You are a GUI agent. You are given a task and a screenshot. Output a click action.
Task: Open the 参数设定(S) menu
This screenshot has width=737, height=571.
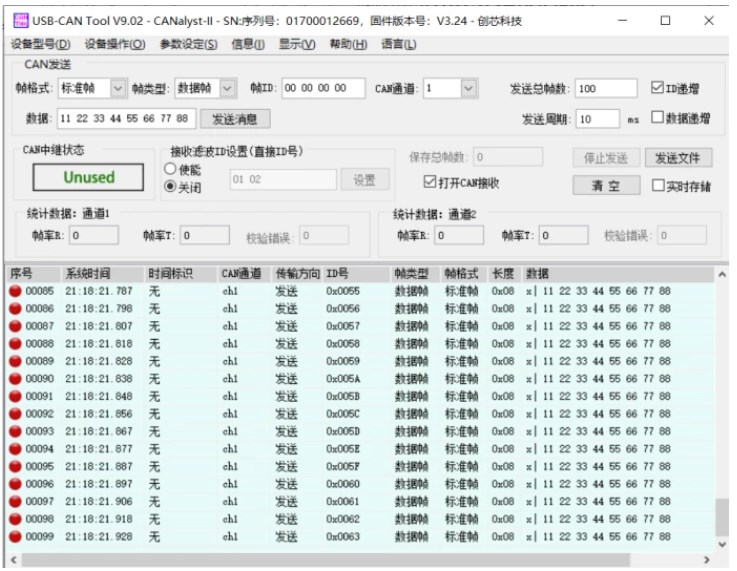click(x=188, y=45)
